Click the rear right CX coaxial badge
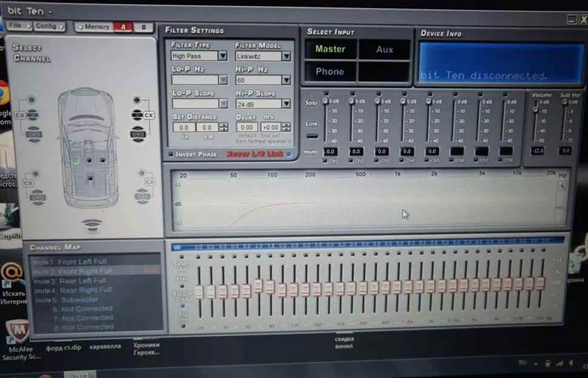 (150, 182)
